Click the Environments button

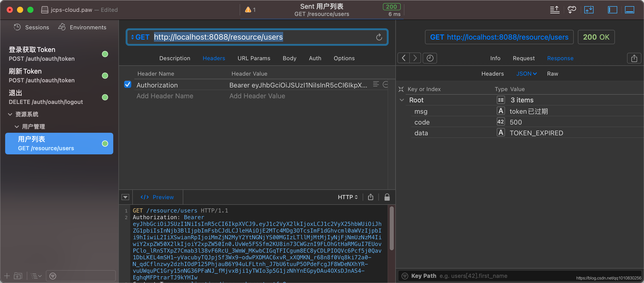pyautogui.click(x=82, y=27)
